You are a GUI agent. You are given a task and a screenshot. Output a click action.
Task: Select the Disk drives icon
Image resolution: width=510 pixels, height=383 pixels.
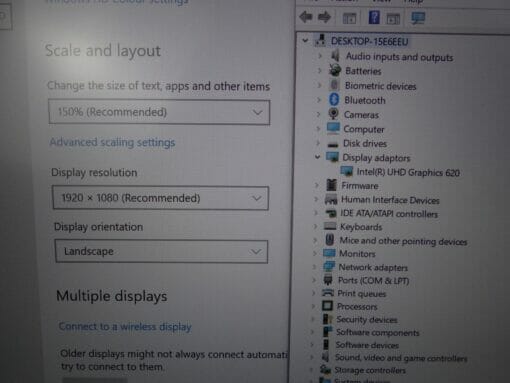(x=333, y=144)
